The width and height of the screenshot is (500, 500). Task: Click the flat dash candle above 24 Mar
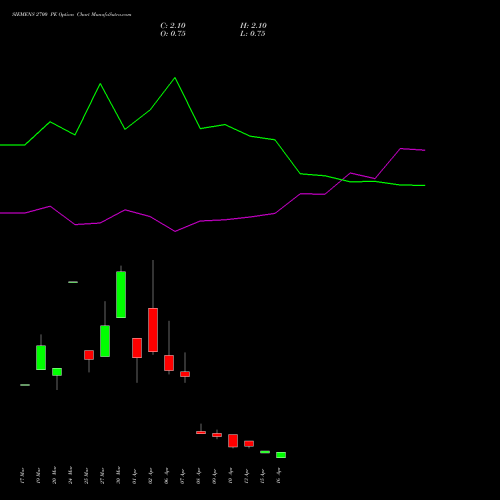coord(73,282)
